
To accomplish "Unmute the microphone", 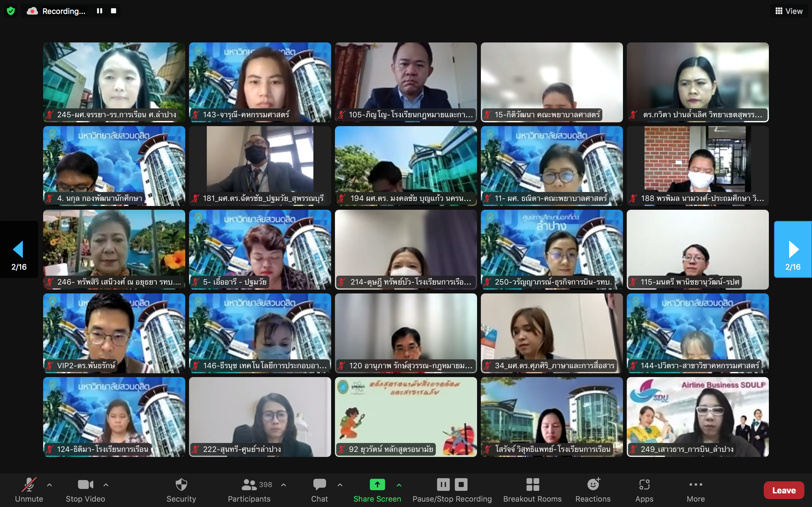I will tap(29, 490).
